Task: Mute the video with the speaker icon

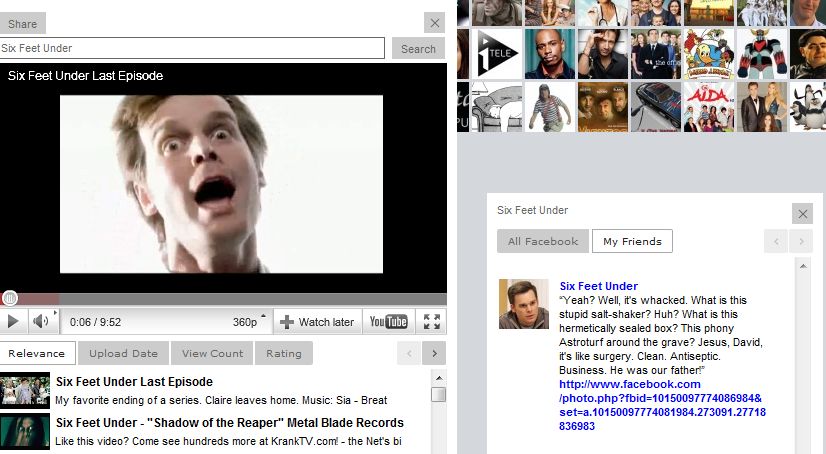Action: pos(40,321)
